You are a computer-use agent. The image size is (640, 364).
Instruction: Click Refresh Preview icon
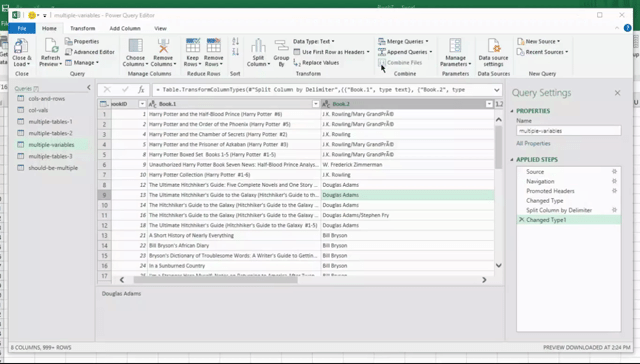pyautogui.click(x=51, y=46)
